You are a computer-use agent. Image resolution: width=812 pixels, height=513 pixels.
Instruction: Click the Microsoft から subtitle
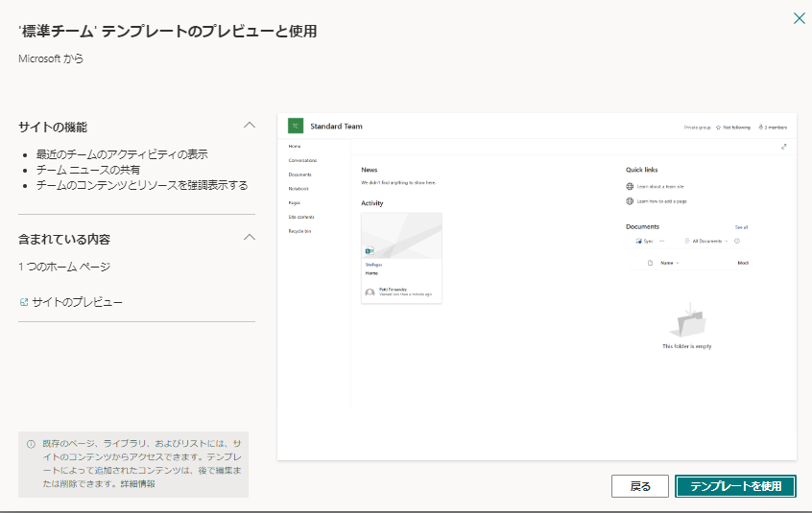coord(51,58)
